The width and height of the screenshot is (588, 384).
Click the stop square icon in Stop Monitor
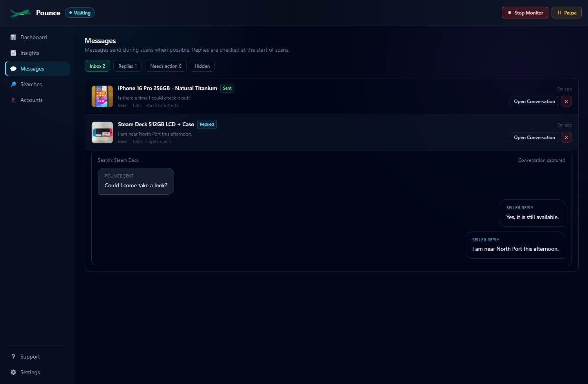tap(510, 13)
